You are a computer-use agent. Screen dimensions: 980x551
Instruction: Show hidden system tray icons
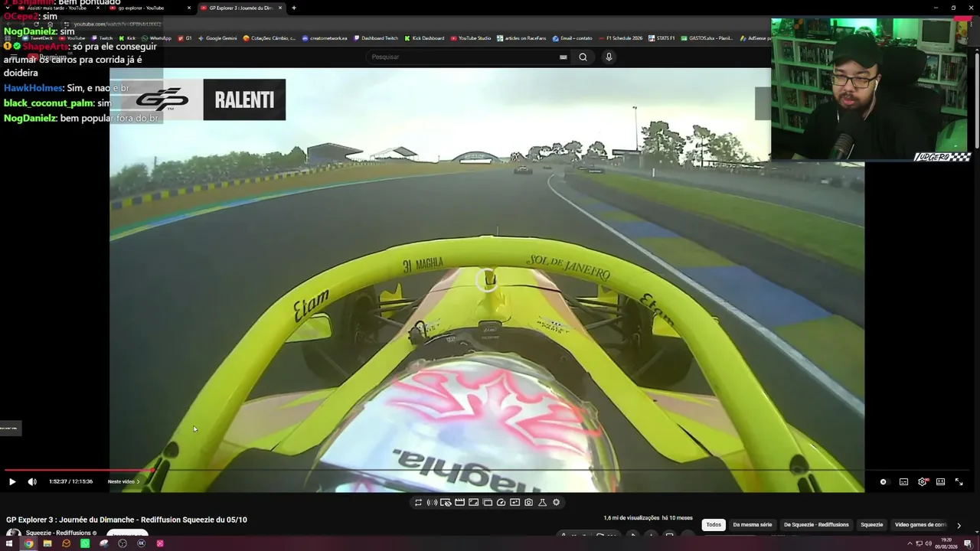tap(910, 544)
